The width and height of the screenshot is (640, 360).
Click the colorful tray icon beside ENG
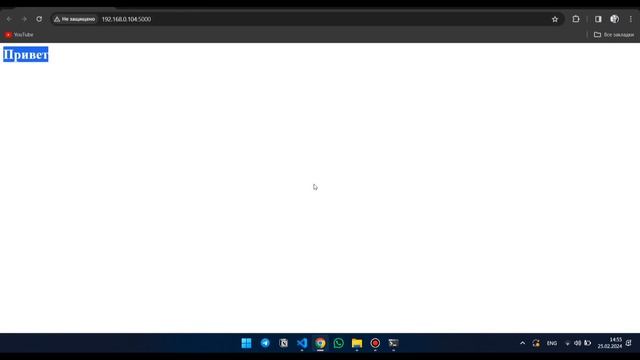tap(536, 343)
